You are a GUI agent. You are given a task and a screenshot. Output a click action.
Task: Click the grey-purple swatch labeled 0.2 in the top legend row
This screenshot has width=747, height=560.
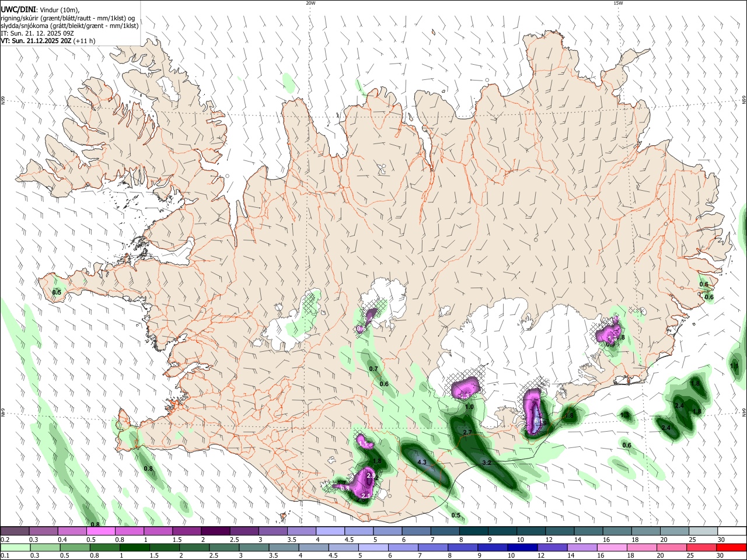(x=15, y=531)
